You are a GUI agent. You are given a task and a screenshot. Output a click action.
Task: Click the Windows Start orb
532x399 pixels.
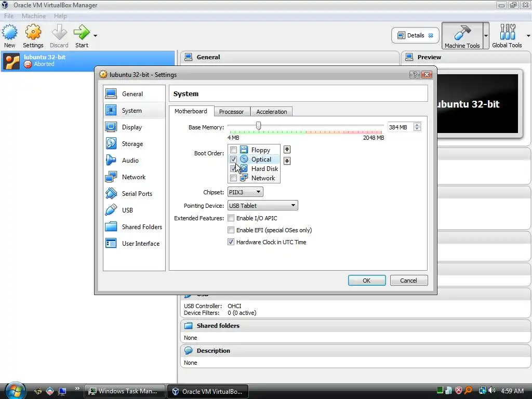tap(15, 391)
